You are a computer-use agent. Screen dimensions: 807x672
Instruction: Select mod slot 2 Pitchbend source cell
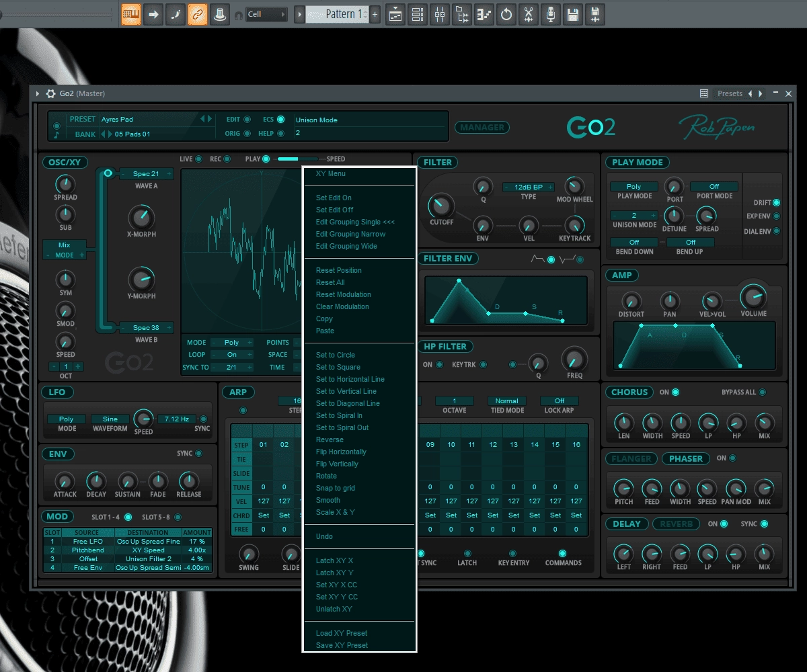coord(87,550)
